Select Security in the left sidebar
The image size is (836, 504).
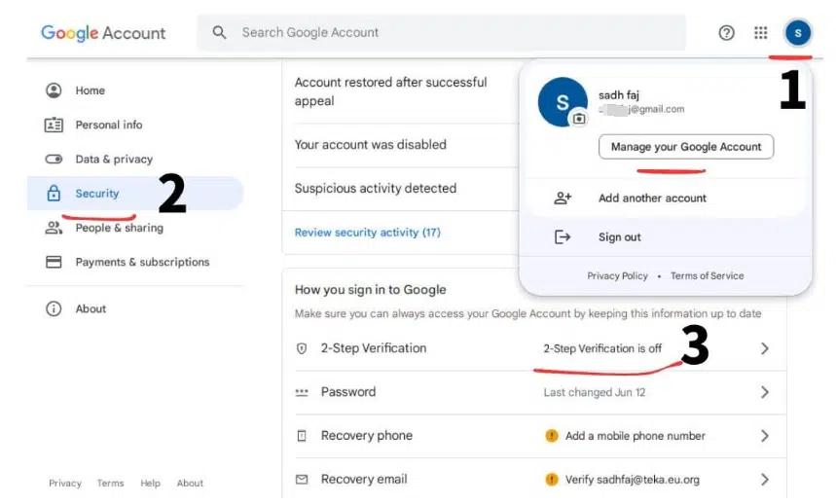(x=97, y=194)
